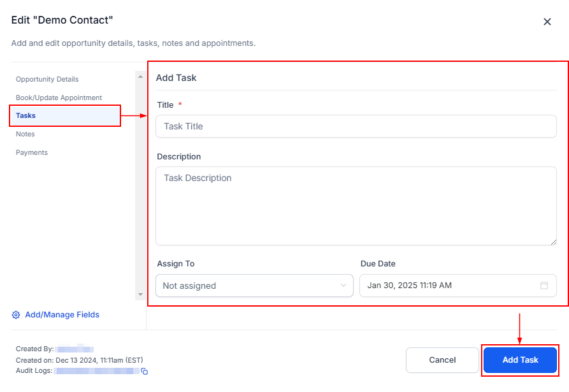Click the gear icon beside Add/Manage Fields
This screenshot has width=569, height=392.
click(x=16, y=315)
